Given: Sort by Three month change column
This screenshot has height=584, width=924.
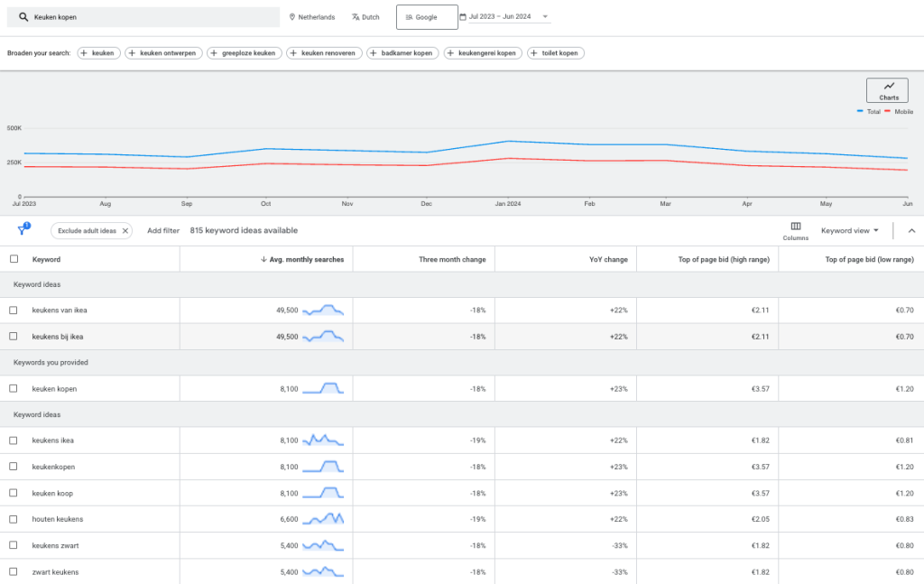Looking at the screenshot, I should click(452, 259).
